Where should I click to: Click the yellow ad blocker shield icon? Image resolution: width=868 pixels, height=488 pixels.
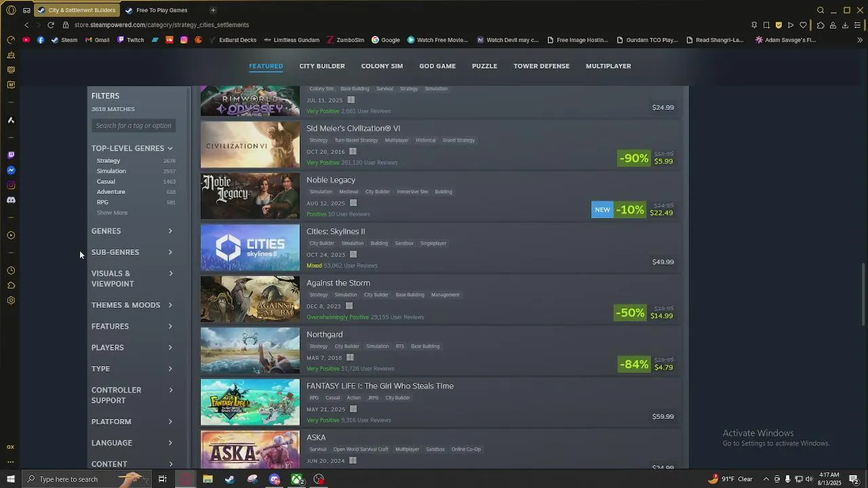point(778,25)
